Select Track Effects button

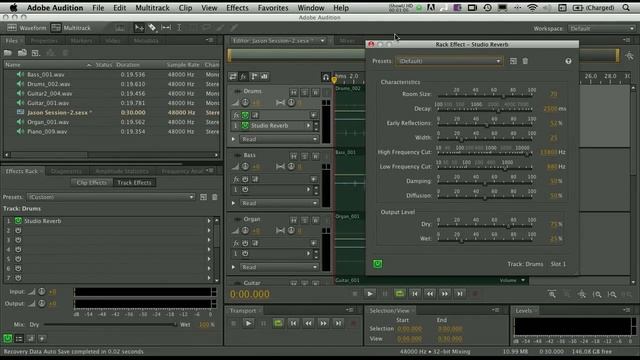point(134,182)
